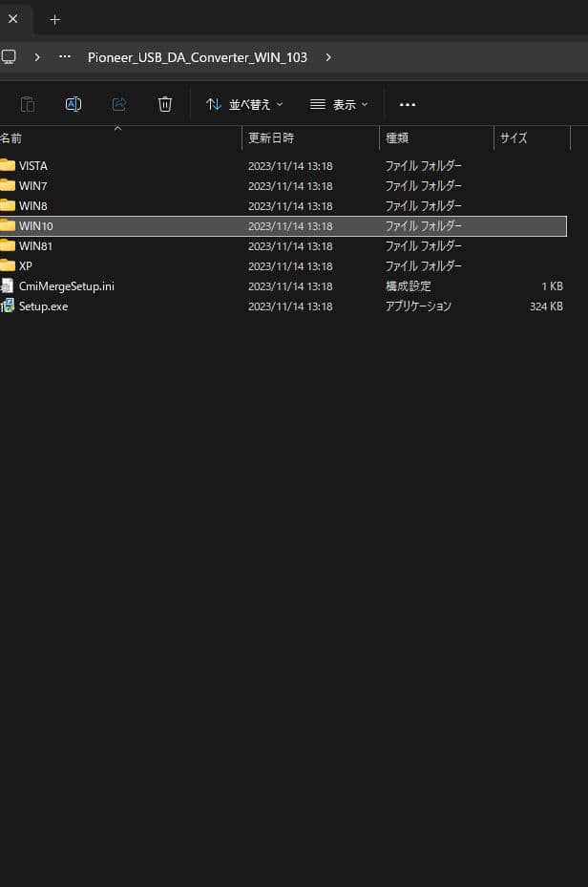
Task: Click the Delete trash can icon
Action: [165, 104]
